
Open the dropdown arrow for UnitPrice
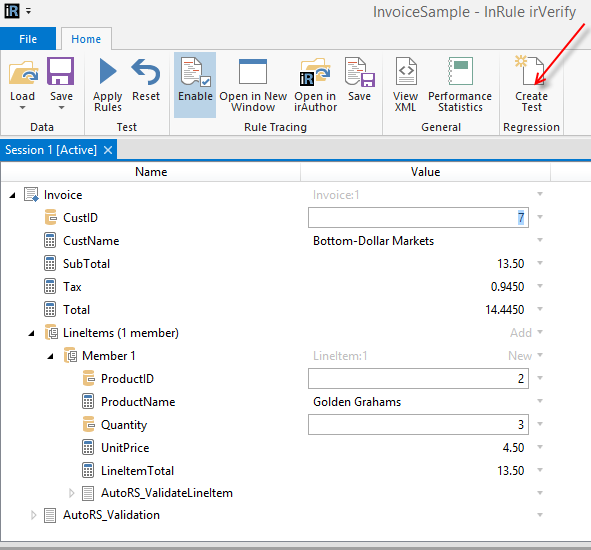click(x=540, y=447)
